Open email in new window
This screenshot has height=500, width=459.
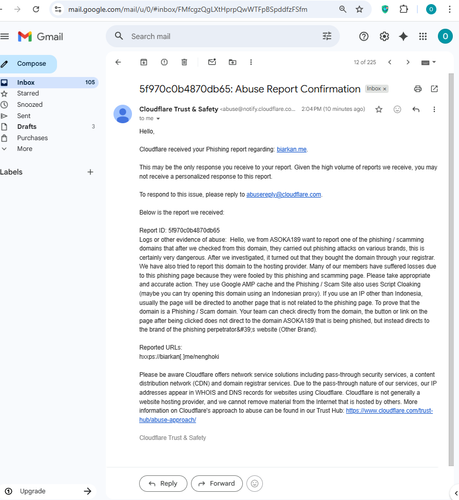[434, 89]
